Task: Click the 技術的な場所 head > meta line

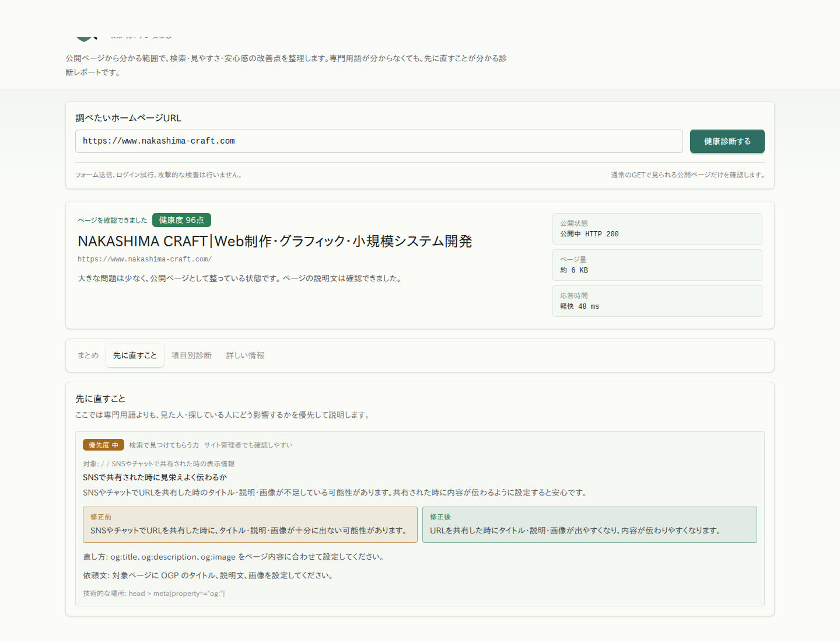Action: (x=154, y=594)
